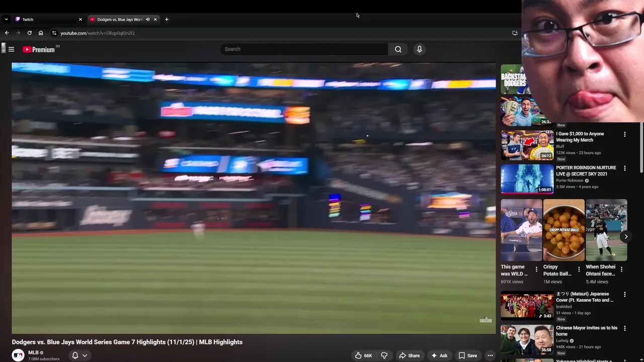The image size is (644, 362).
Task: Click the Ludwig channel name
Action: pyautogui.click(x=562, y=340)
